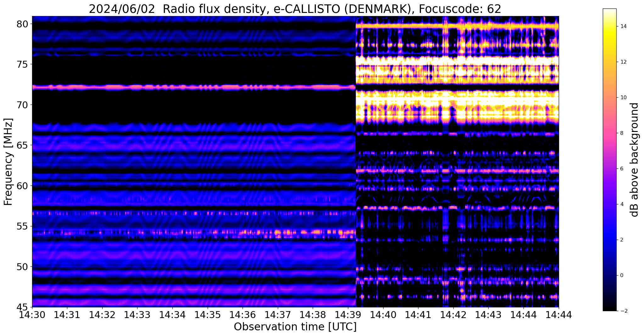The height and width of the screenshot is (336, 644).
Task: Click the 80 MHz frequency tick label
Action: 22,24
